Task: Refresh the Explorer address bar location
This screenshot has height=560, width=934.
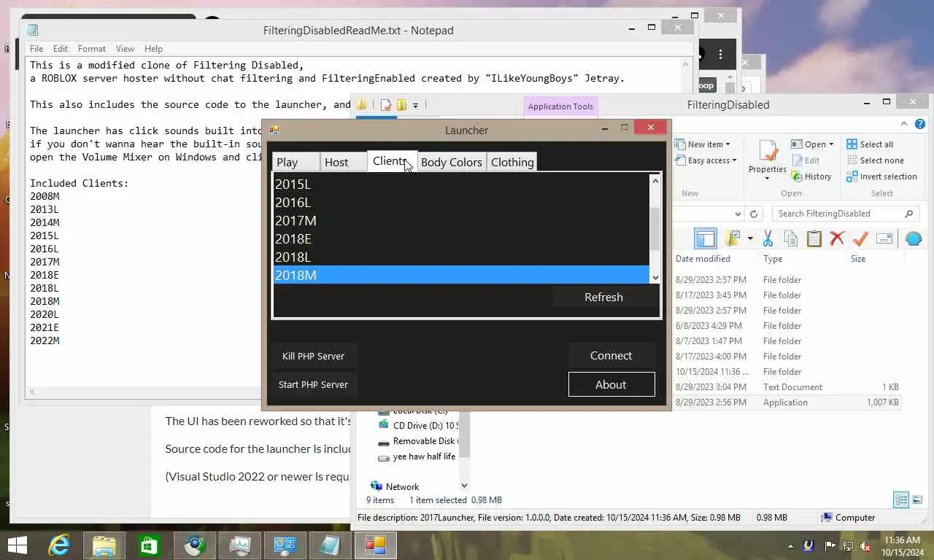Action: pyautogui.click(x=754, y=214)
